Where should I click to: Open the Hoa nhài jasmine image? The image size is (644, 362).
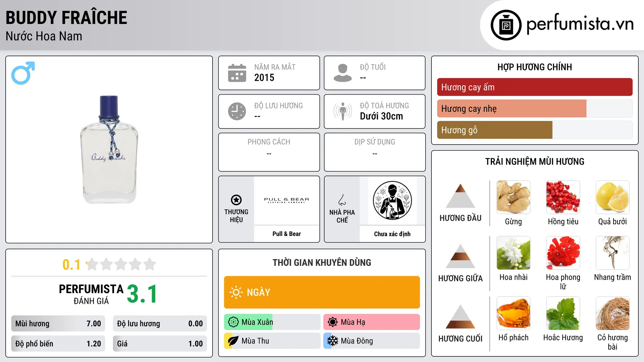514,253
